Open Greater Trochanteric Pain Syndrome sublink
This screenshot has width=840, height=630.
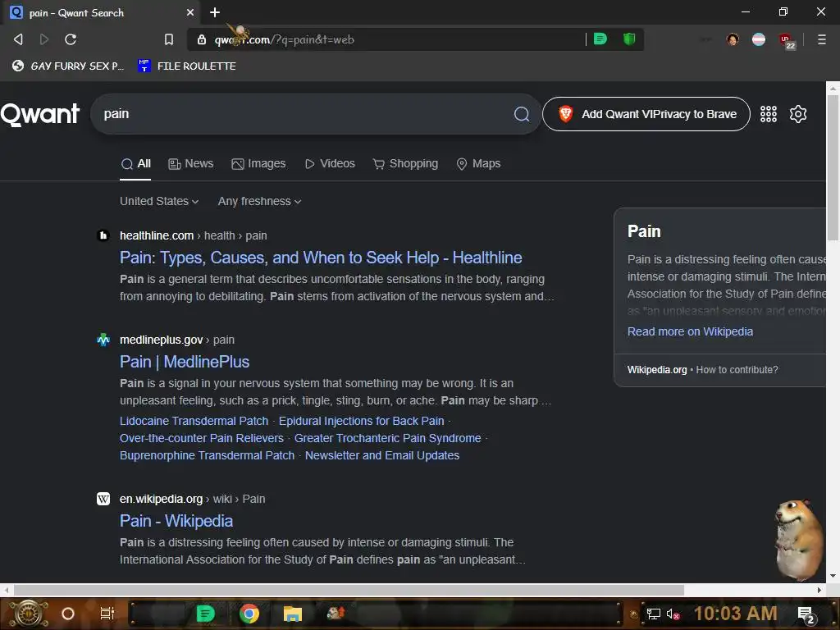(x=387, y=438)
